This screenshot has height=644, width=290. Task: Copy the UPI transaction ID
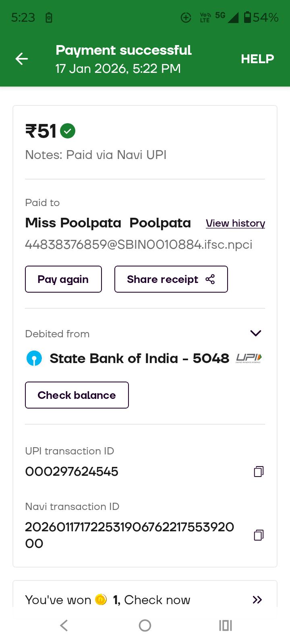click(259, 471)
